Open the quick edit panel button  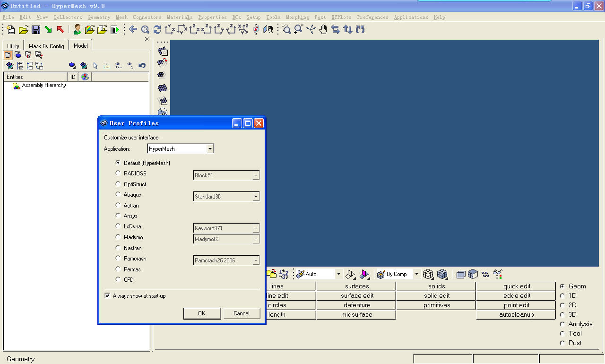click(517, 286)
